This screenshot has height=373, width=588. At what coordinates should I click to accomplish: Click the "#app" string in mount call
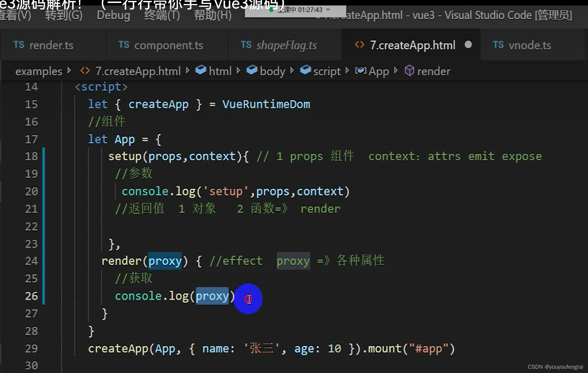[x=428, y=348]
